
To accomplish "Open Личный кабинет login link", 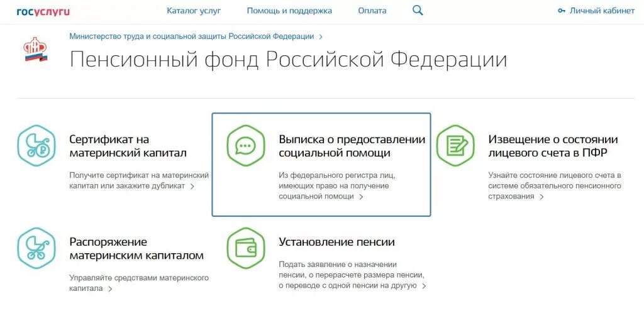I will coord(602,11).
